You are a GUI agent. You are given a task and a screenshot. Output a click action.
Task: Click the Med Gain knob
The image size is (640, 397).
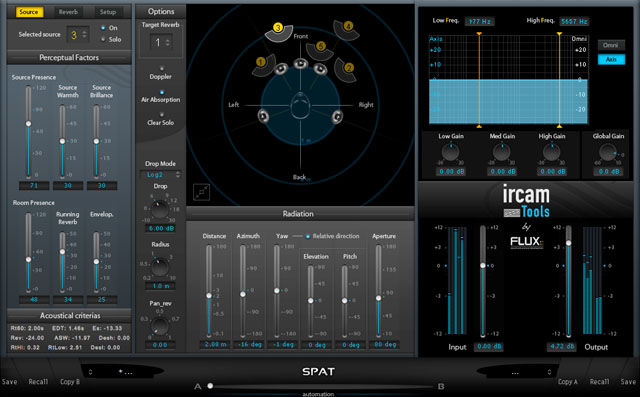click(x=502, y=153)
